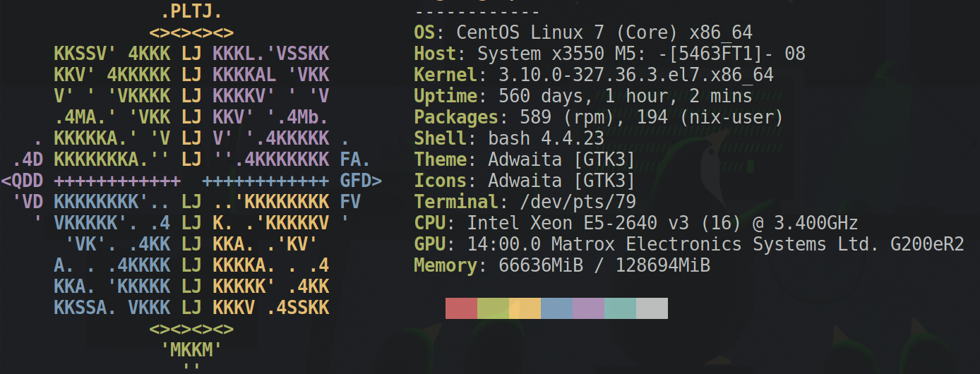Click the 'MKKM' text below the logo

point(191,350)
